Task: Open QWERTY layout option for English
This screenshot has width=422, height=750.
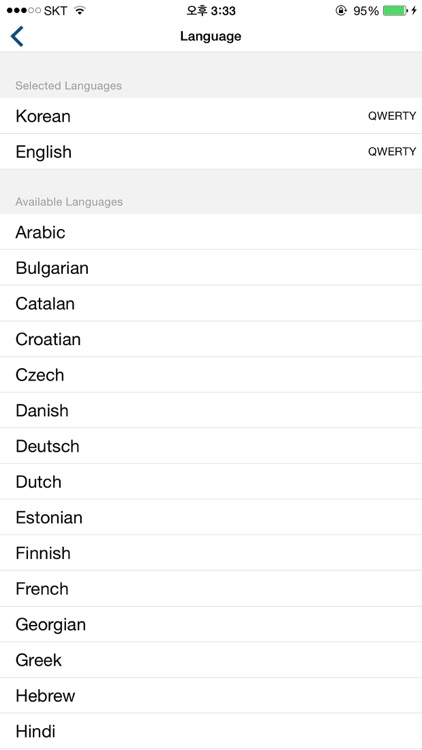Action: 392,152
